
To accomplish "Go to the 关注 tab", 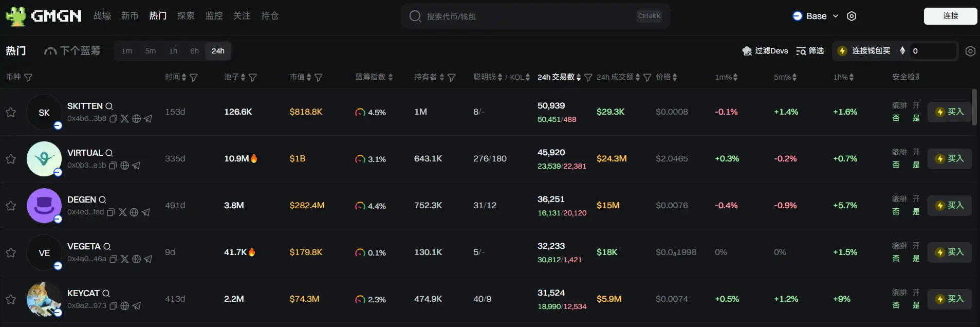I will click(x=242, y=16).
